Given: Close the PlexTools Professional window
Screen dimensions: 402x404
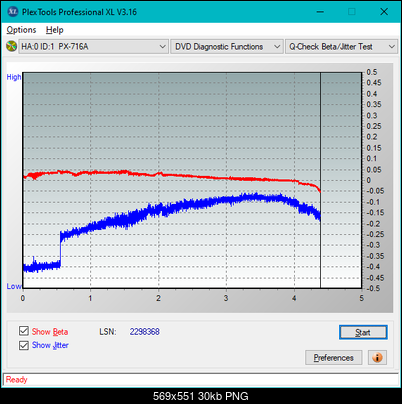Looking at the screenshot, I should tap(384, 12).
